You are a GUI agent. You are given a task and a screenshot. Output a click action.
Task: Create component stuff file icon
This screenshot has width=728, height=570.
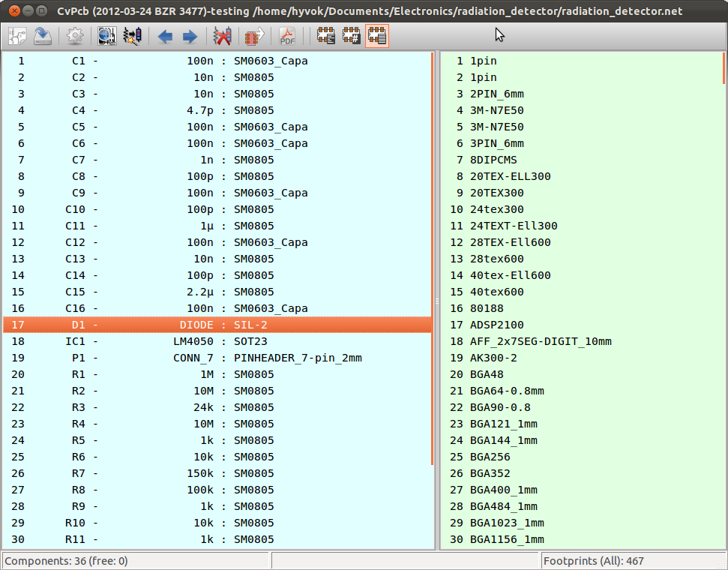pyautogui.click(x=255, y=36)
